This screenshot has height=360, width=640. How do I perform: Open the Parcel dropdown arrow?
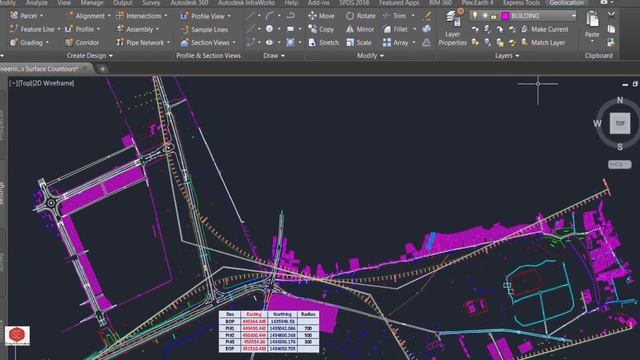pos(42,16)
